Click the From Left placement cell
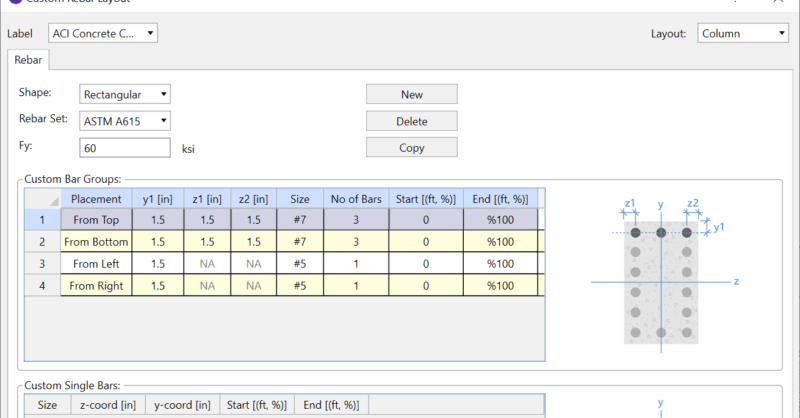This screenshot has width=800, height=418. tap(97, 264)
